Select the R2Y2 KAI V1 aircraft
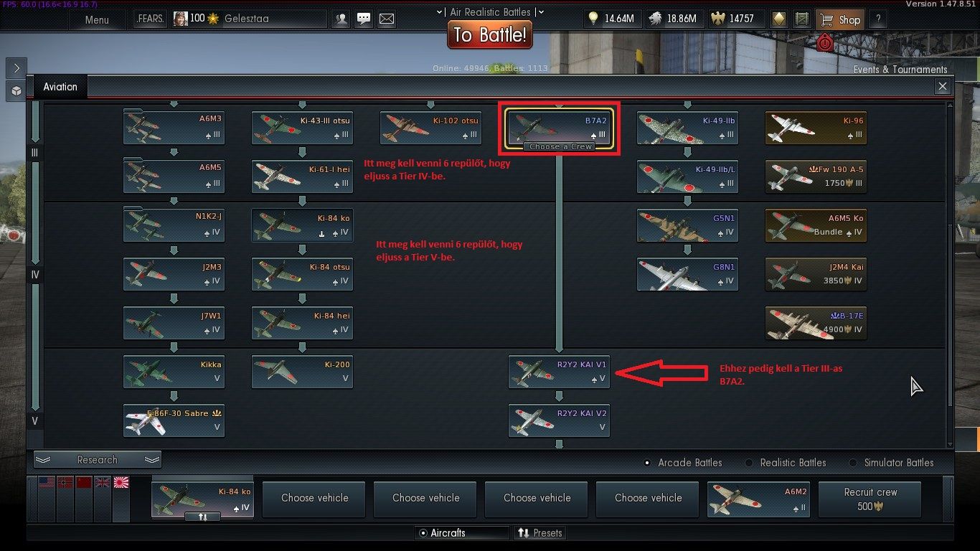This screenshot has width=980, height=551. point(559,372)
